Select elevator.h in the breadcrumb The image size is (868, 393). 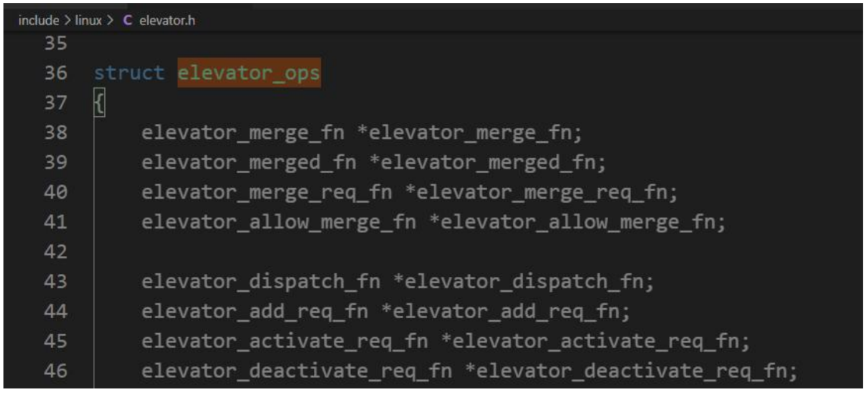point(167,21)
